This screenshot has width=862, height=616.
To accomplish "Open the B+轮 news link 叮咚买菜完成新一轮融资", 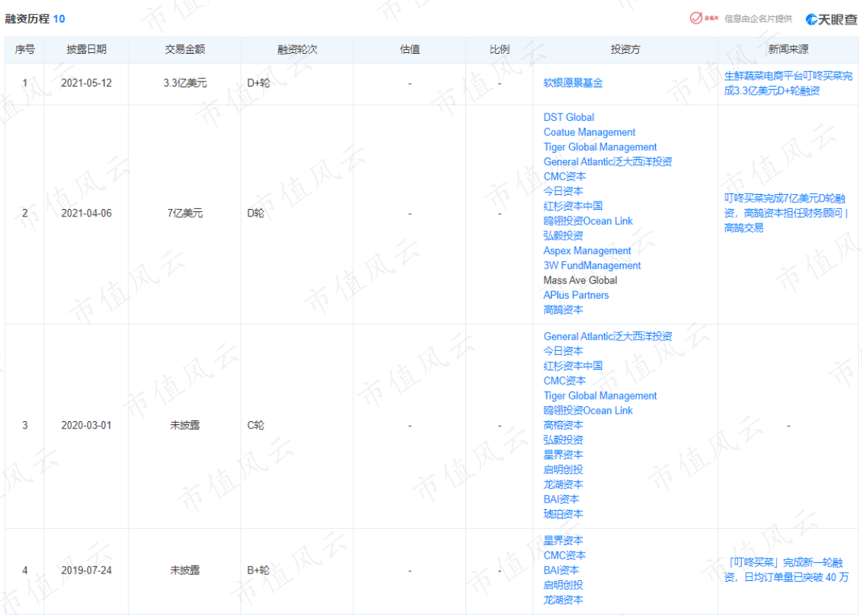I will 787,570.
